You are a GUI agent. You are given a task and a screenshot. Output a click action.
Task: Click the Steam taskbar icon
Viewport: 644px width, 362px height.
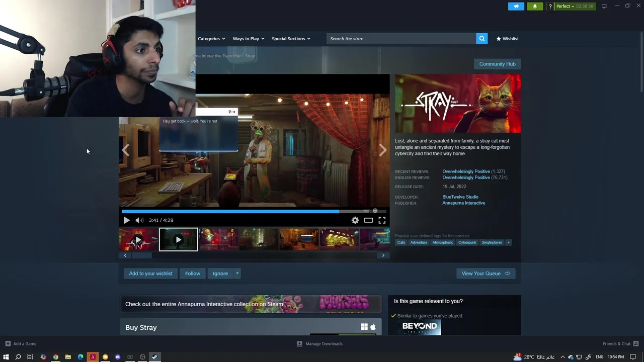pyautogui.click(x=154, y=357)
